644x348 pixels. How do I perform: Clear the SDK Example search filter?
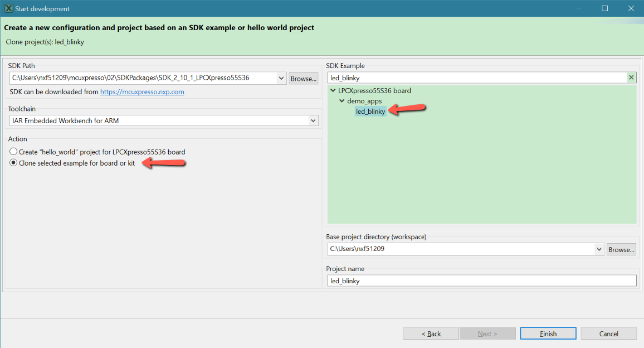pyautogui.click(x=631, y=78)
